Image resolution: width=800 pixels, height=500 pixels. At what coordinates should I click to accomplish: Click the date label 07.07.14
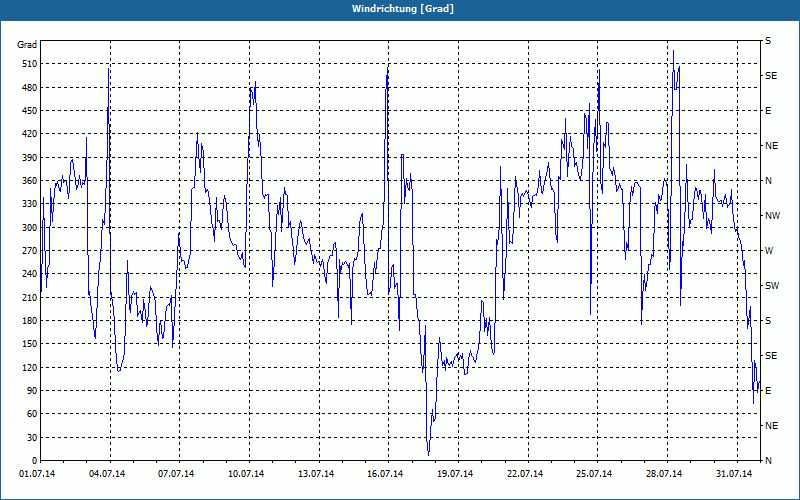(x=176, y=474)
